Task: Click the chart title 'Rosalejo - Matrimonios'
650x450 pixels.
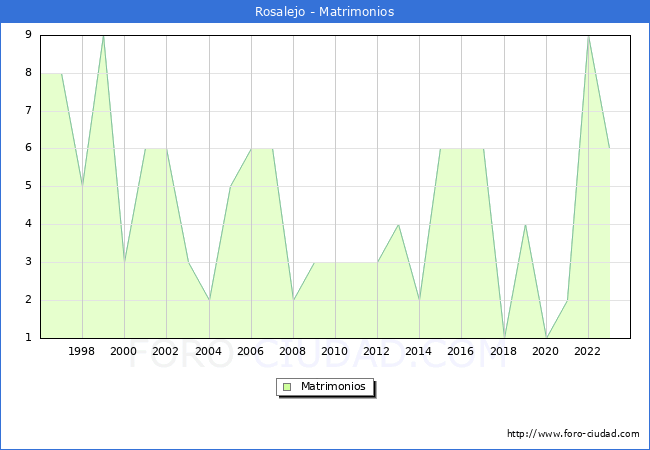Action: click(x=324, y=12)
